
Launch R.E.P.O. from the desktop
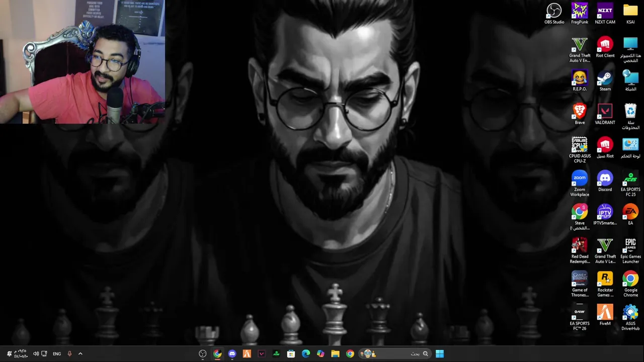click(x=580, y=80)
